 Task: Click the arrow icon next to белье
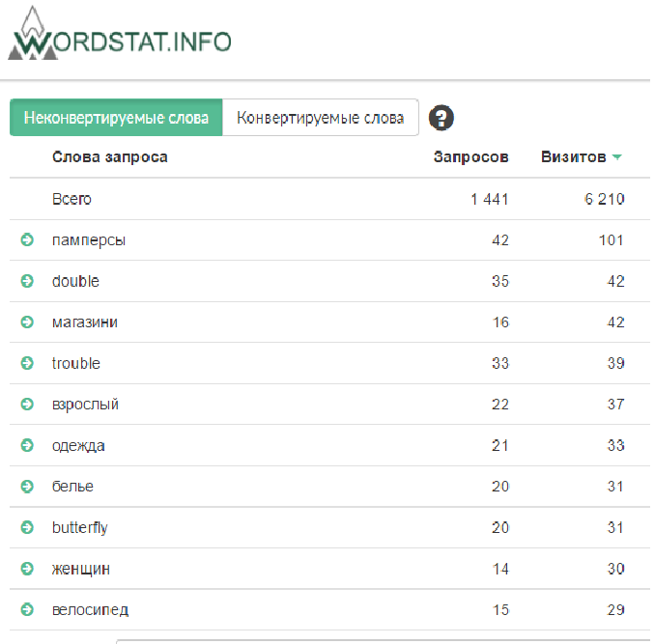(x=27, y=487)
